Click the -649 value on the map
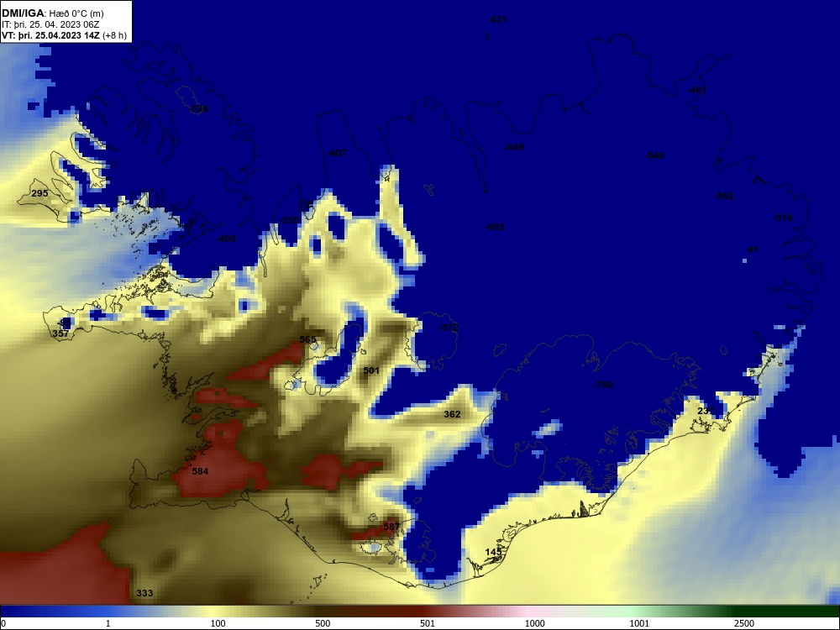The width and height of the screenshot is (840, 630). 514,147
